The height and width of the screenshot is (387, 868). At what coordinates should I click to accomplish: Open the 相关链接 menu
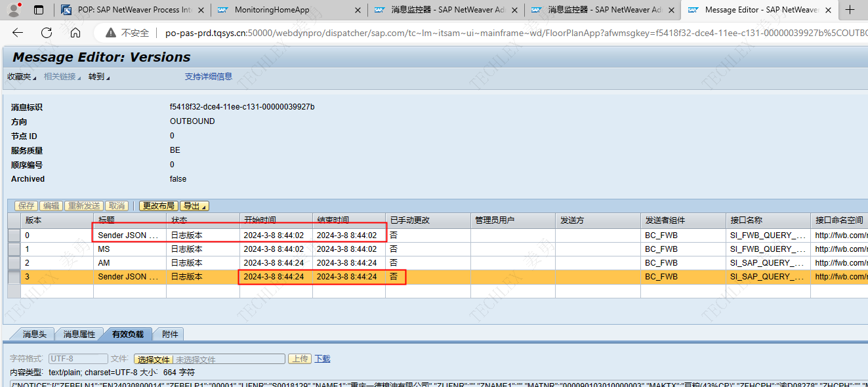[62, 77]
